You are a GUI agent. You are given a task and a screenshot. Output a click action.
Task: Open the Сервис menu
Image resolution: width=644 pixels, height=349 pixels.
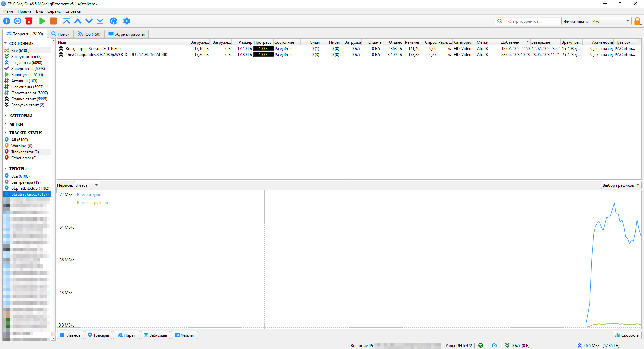pos(54,11)
